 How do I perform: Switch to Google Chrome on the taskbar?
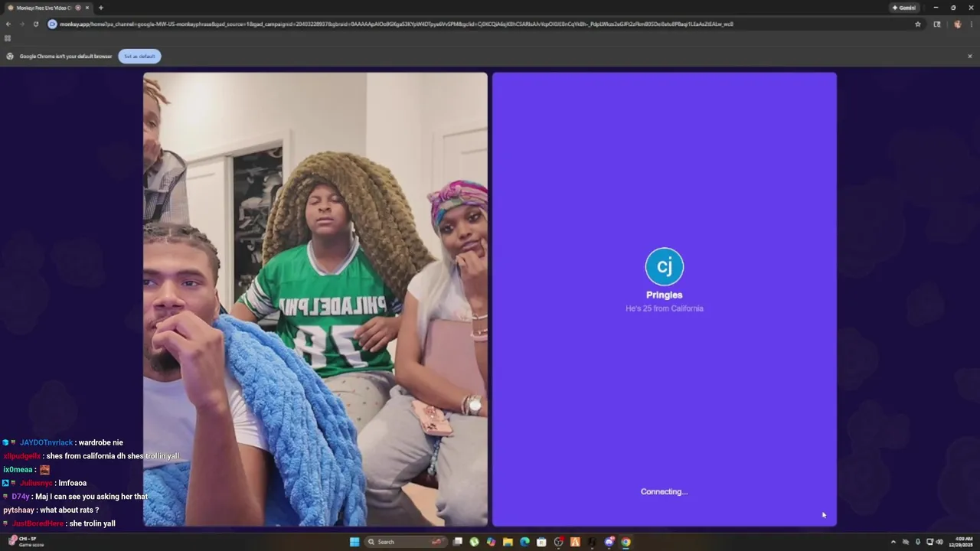626,542
